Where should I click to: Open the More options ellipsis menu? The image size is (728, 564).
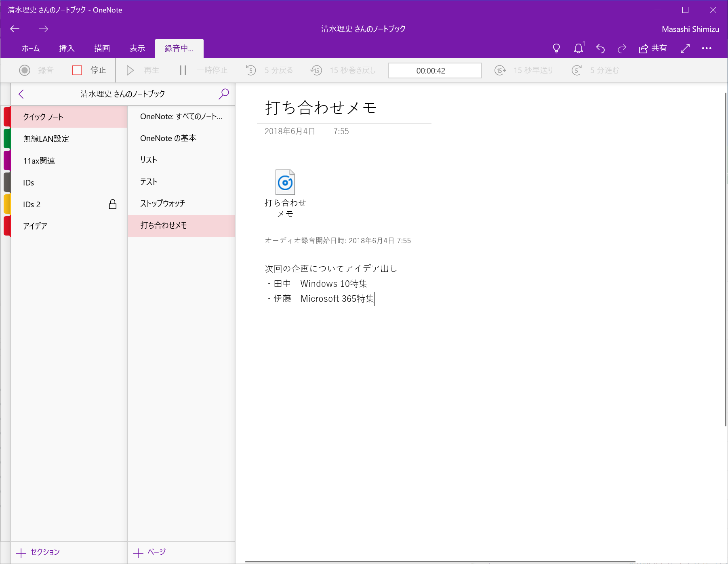tap(707, 48)
